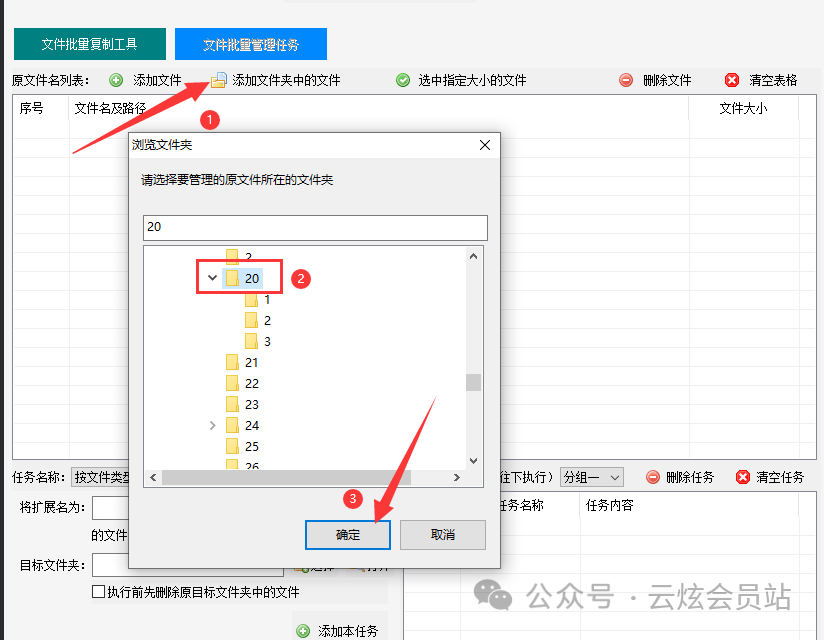Collapse the expanded folder 20

[x=212, y=277]
